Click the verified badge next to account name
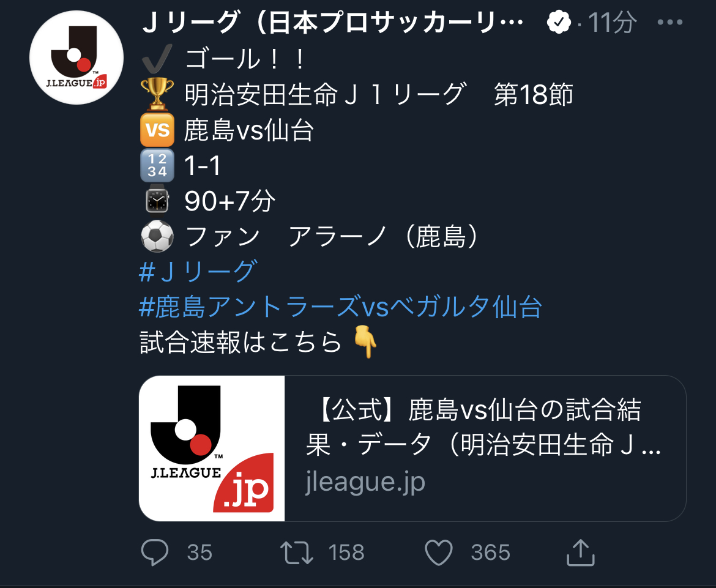Screen dimensions: 716x588 (x=559, y=22)
